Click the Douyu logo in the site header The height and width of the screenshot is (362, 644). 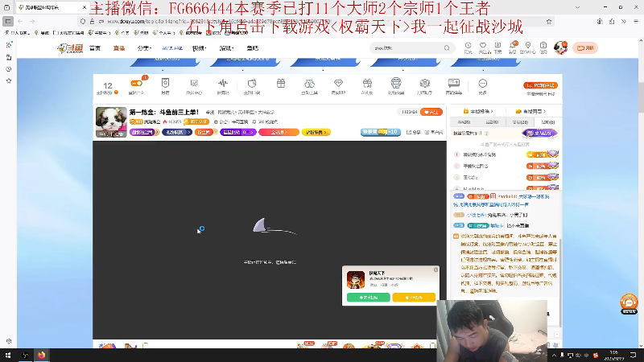pyautogui.click(x=70, y=48)
